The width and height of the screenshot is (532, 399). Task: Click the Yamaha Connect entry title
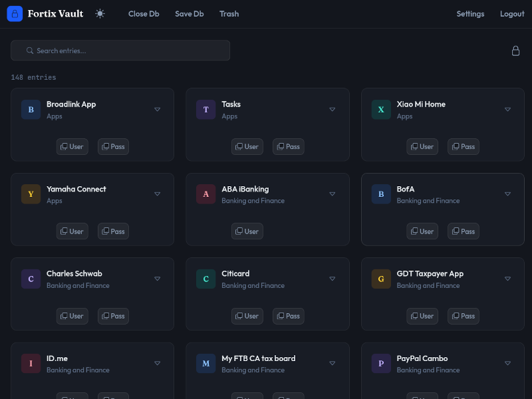pos(76,189)
